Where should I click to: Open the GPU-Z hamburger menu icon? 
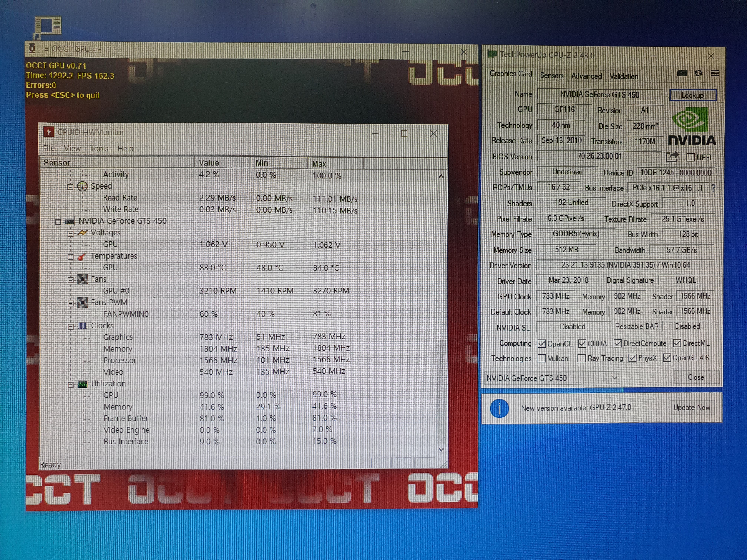pyautogui.click(x=715, y=73)
